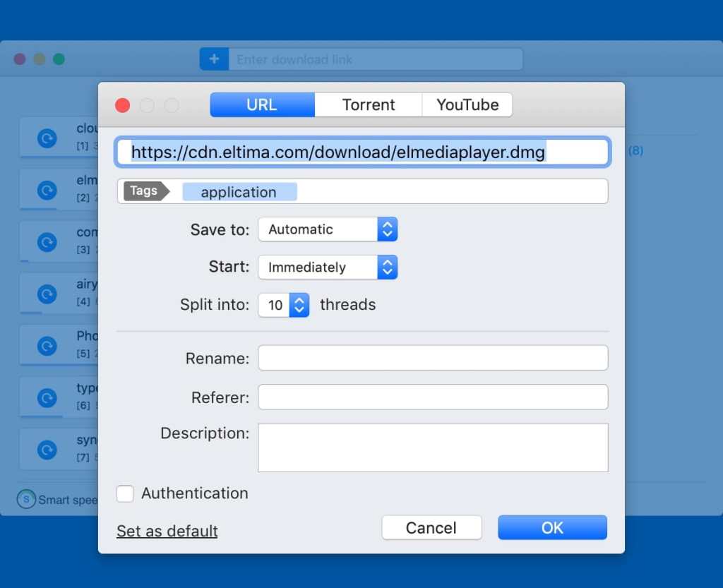This screenshot has height=588, width=723.
Task: Click refresh icon beside download item [5]
Action: (x=47, y=346)
